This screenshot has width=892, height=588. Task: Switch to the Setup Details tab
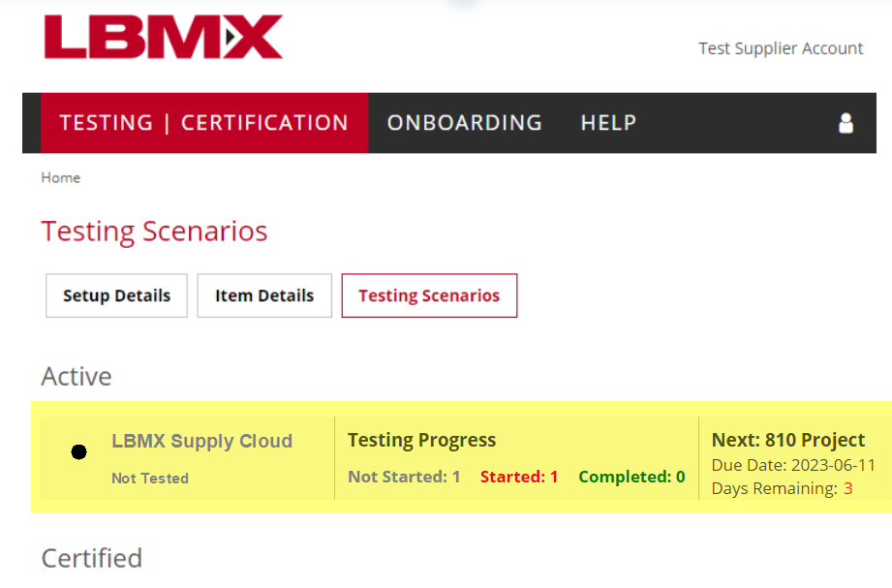(x=116, y=295)
